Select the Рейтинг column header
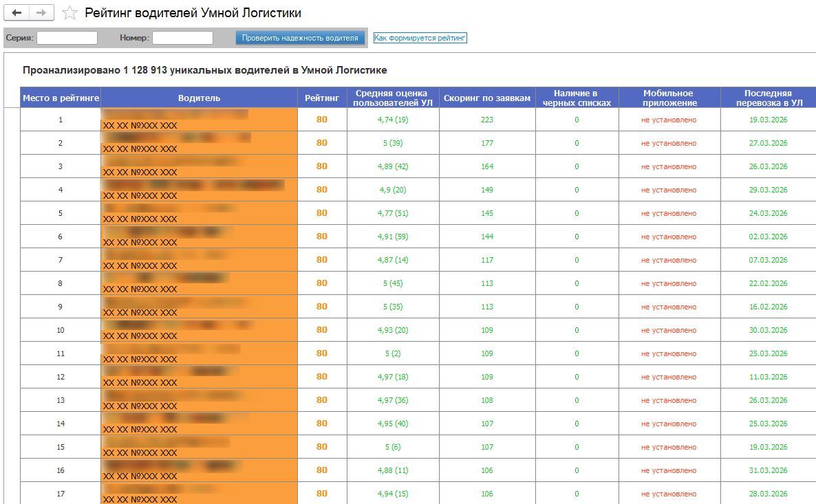This screenshot has height=504, width=816. coord(322,98)
